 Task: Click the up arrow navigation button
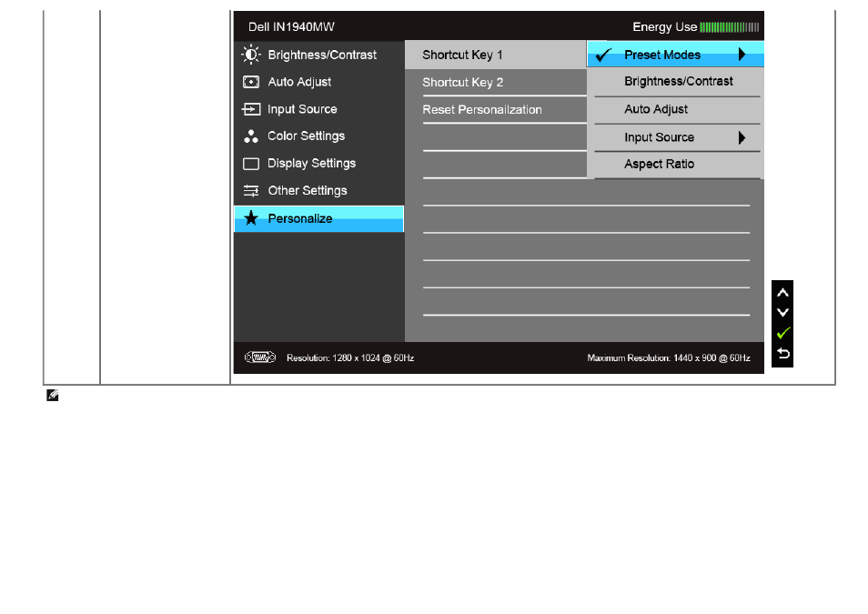tap(782, 292)
